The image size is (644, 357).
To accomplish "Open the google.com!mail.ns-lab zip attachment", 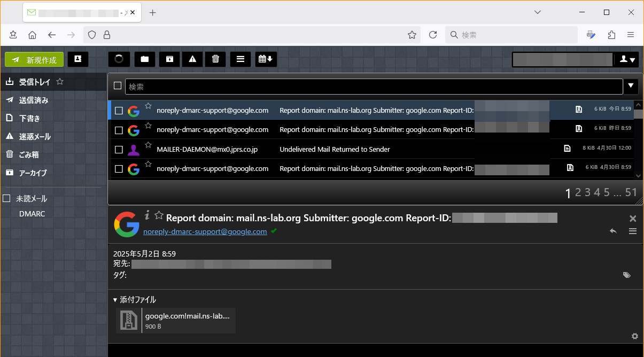I will pyautogui.click(x=176, y=321).
